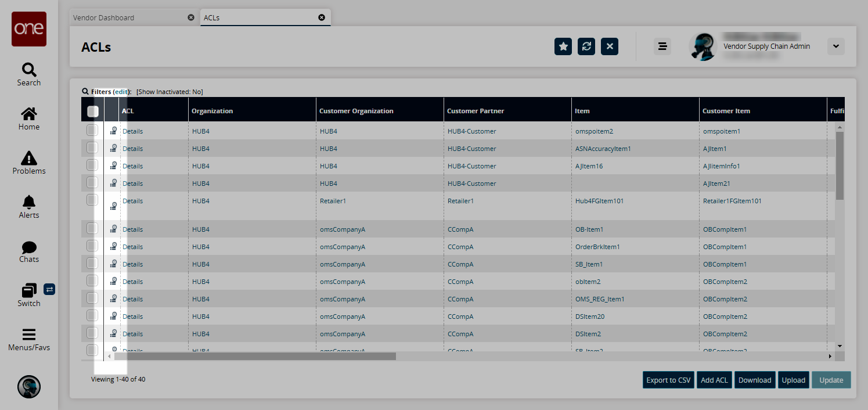This screenshot has height=410, width=868.
Task: Go to Home in sidebar
Action: [29, 118]
